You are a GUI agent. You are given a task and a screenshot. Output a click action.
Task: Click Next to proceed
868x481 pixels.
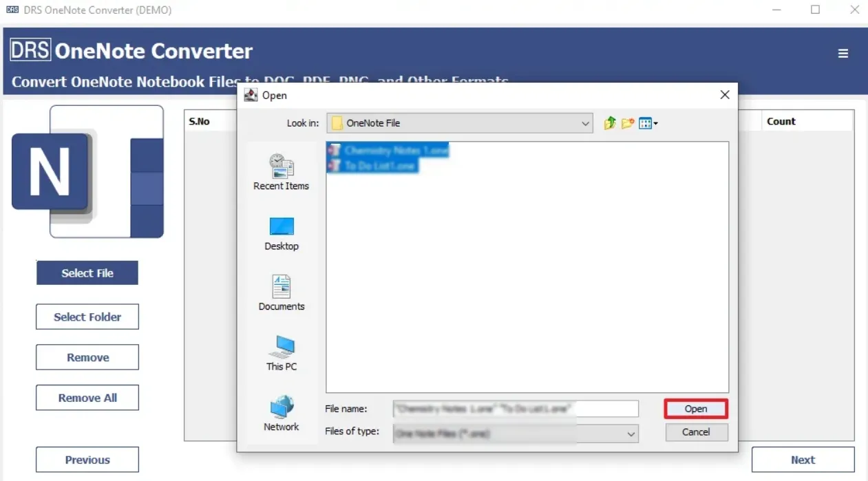[x=803, y=460]
